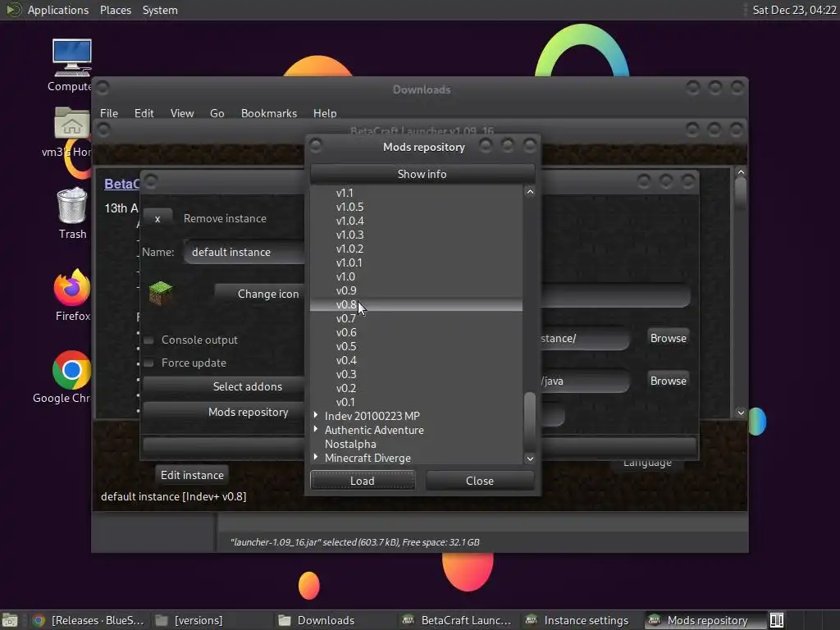Click the mods list scroll up arrow
Image resolution: width=840 pixels, height=630 pixels.
pyautogui.click(x=530, y=192)
